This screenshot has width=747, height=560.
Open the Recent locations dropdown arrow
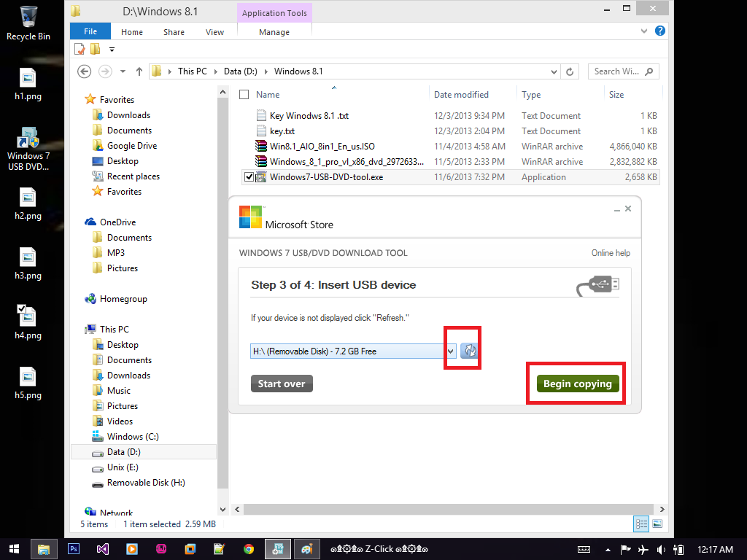[x=123, y=71]
